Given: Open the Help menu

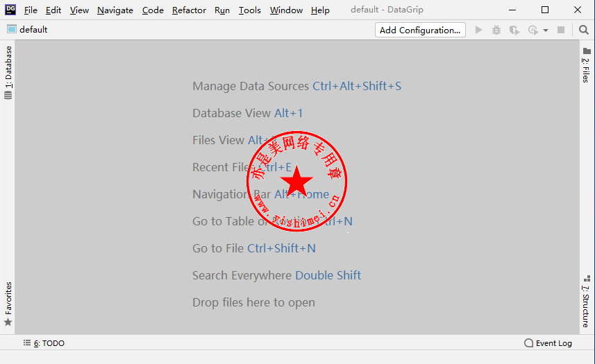Looking at the screenshot, I should [x=320, y=10].
